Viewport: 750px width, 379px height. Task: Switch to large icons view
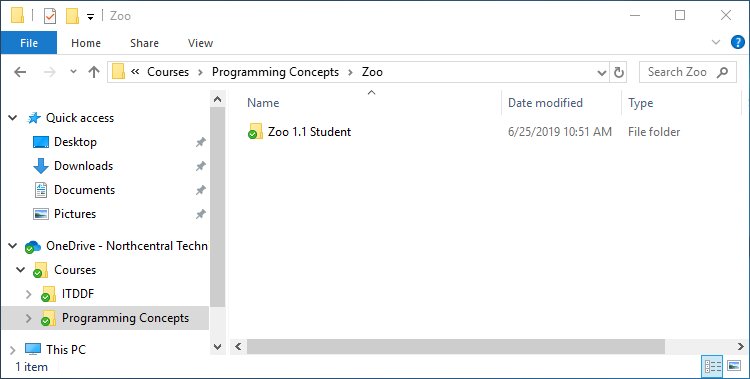tap(734, 367)
